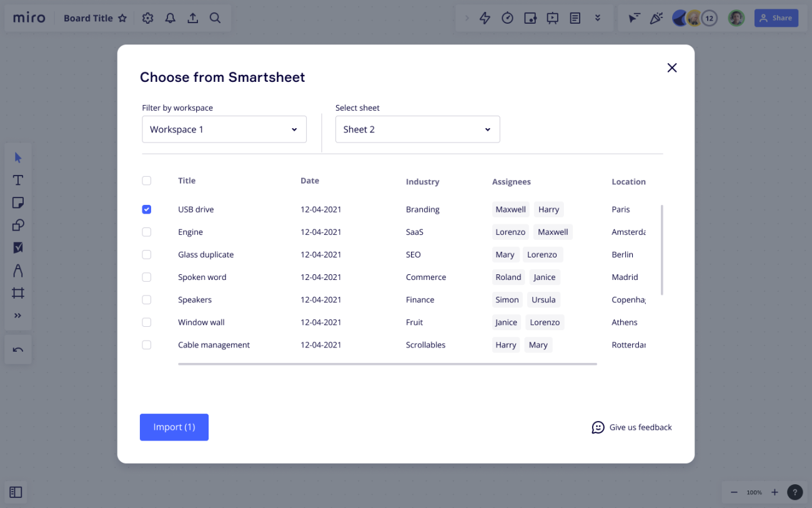
Task: Open the Workspace 1 dropdown
Action: (224, 129)
